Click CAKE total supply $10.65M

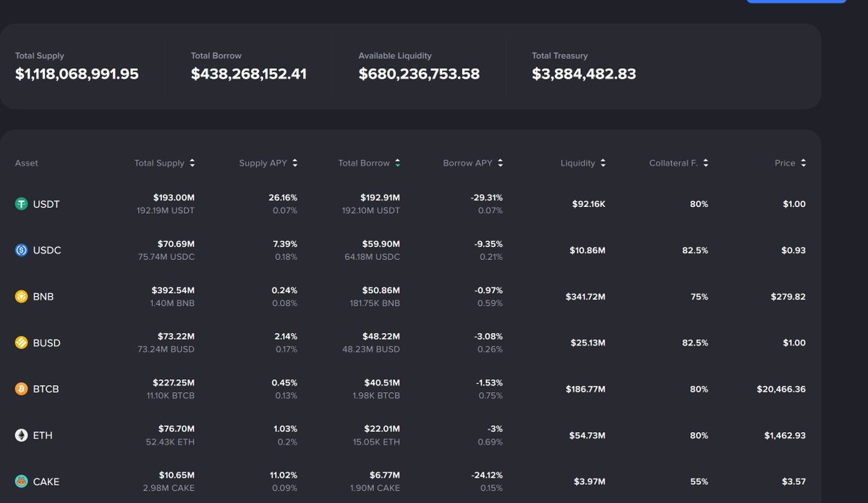176,475
